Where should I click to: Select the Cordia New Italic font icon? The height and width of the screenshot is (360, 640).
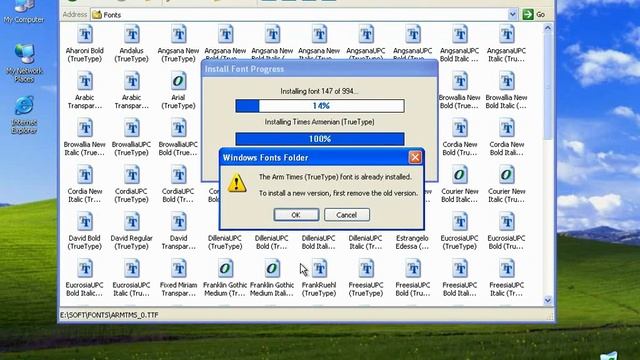(x=85, y=175)
